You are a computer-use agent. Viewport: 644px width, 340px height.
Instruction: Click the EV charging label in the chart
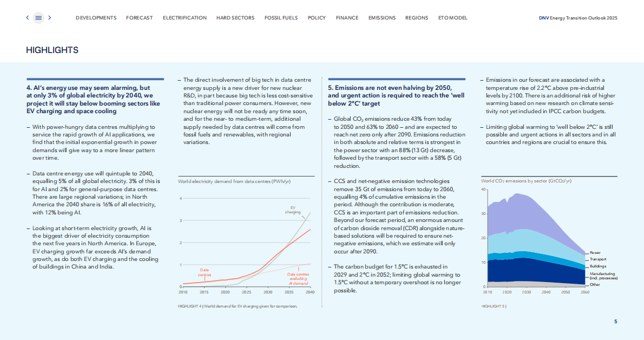pos(293,210)
